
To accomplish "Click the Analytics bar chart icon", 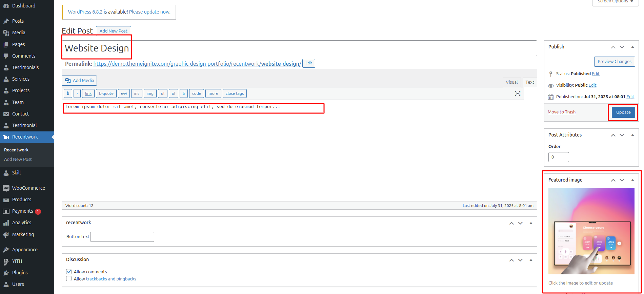I will pyautogui.click(x=6, y=223).
